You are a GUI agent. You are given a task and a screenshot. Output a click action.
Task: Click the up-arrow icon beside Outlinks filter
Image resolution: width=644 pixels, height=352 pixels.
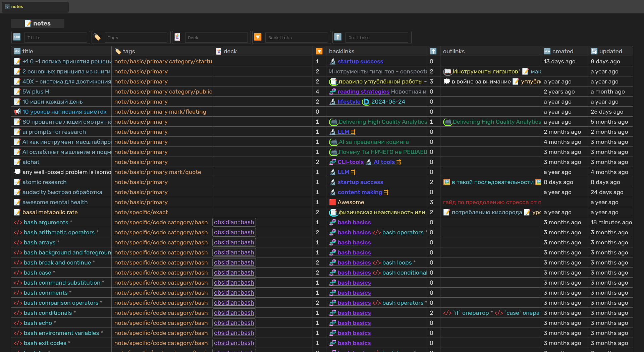pos(338,37)
